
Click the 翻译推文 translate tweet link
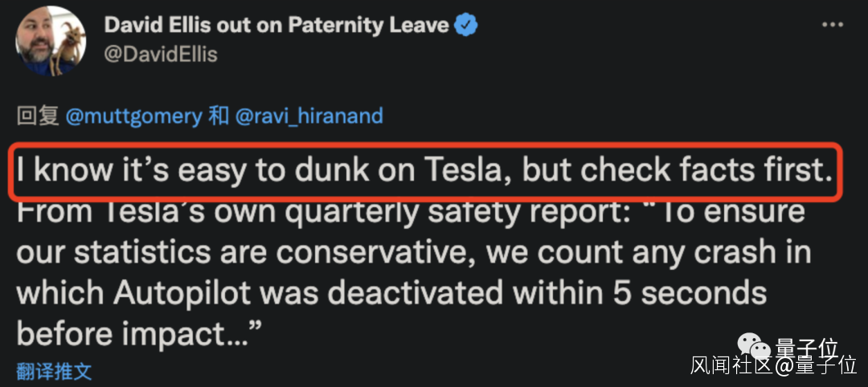click(54, 371)
